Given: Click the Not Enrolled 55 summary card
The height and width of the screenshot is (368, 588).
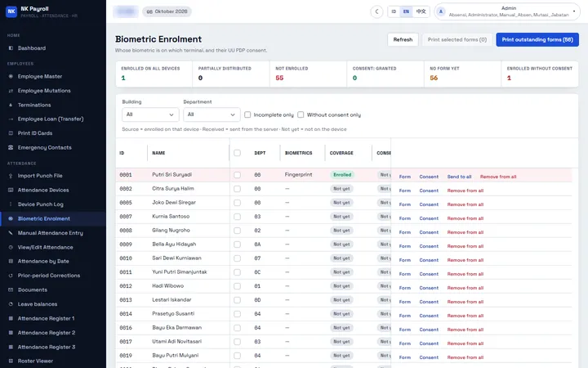Looking at the screenshot, I should tap(308, 74).
